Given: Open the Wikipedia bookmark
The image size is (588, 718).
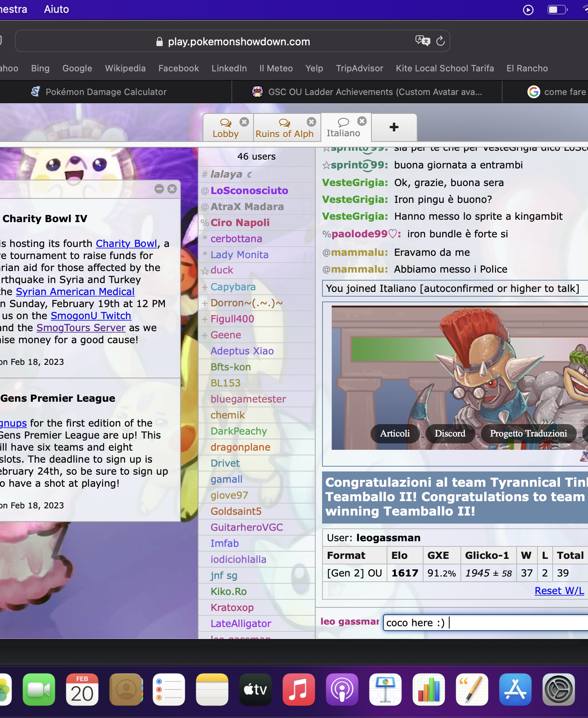Looking at the screenshot, I should tap(125, 68).
